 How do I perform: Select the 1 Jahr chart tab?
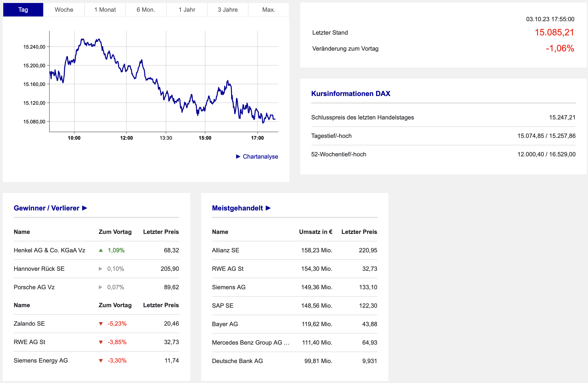click(187, 10)
